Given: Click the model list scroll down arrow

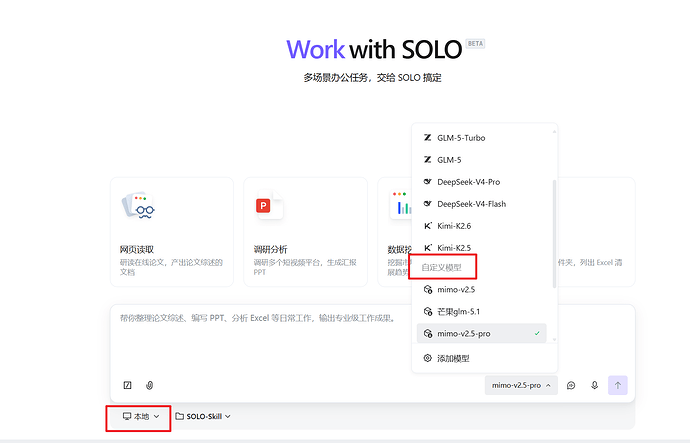Looking at the screenshot, I should 554,340.
